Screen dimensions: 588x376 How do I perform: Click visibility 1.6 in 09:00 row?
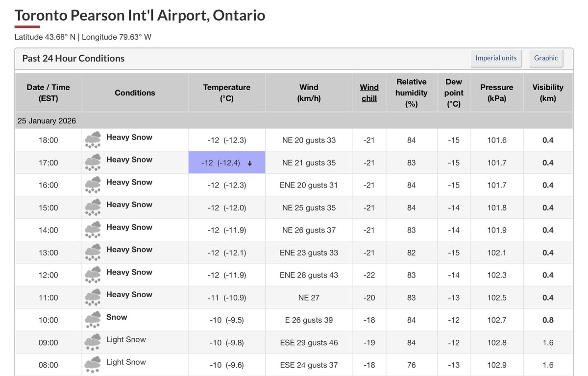[548, 343]
